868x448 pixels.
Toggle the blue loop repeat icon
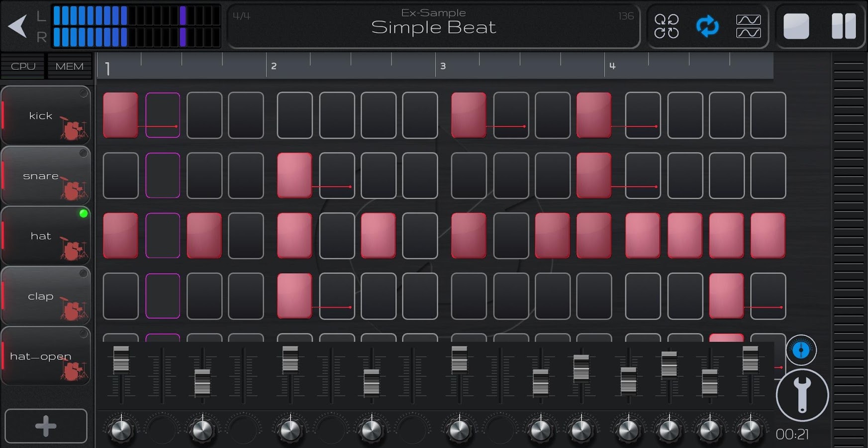click(707, 26)
